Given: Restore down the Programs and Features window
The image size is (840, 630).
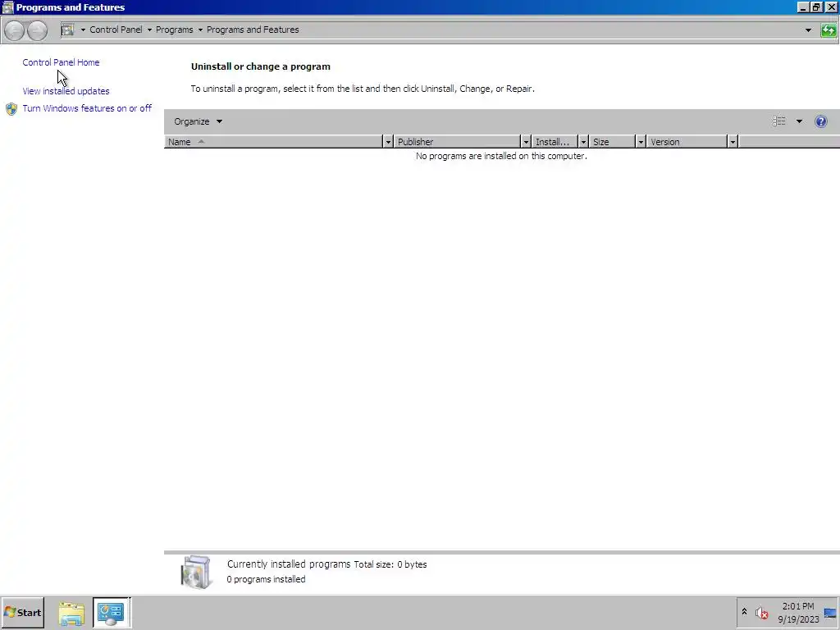Looking at the screenshot, I should pos(816,7).
